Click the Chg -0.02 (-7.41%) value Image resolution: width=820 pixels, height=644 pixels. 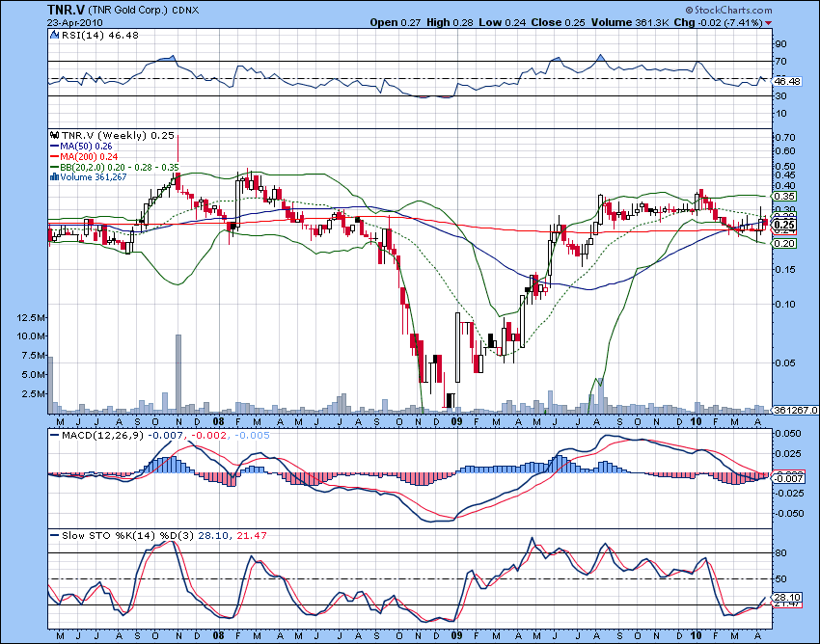coord(718,22)
